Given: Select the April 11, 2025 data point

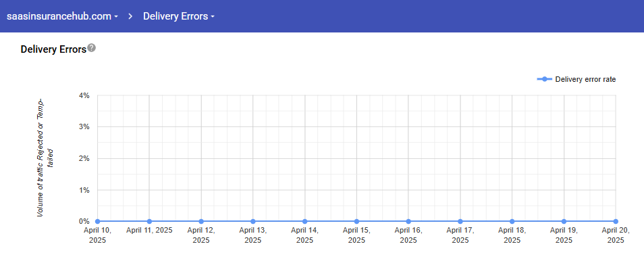Looking at the screenshot, I should (x=149, y=221).
